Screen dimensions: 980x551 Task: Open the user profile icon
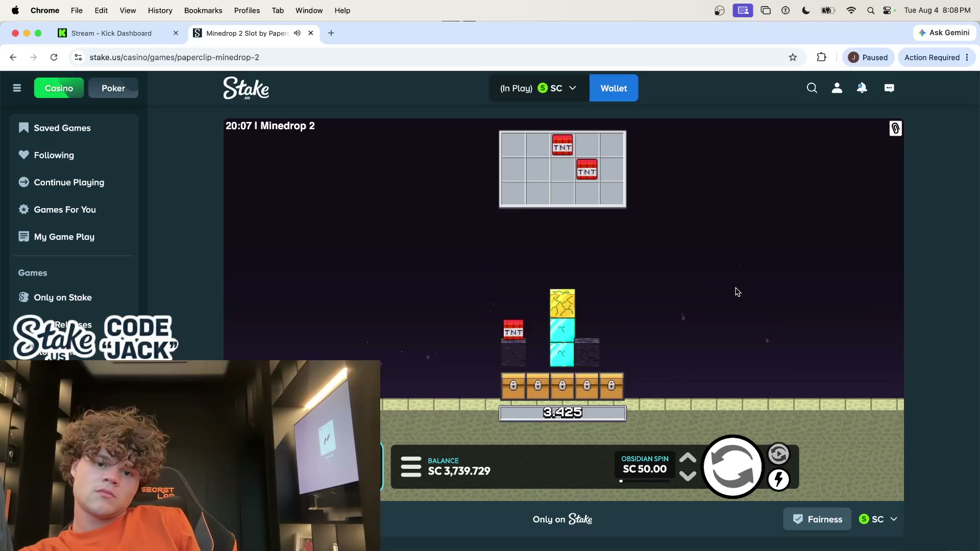coord(837,88)
